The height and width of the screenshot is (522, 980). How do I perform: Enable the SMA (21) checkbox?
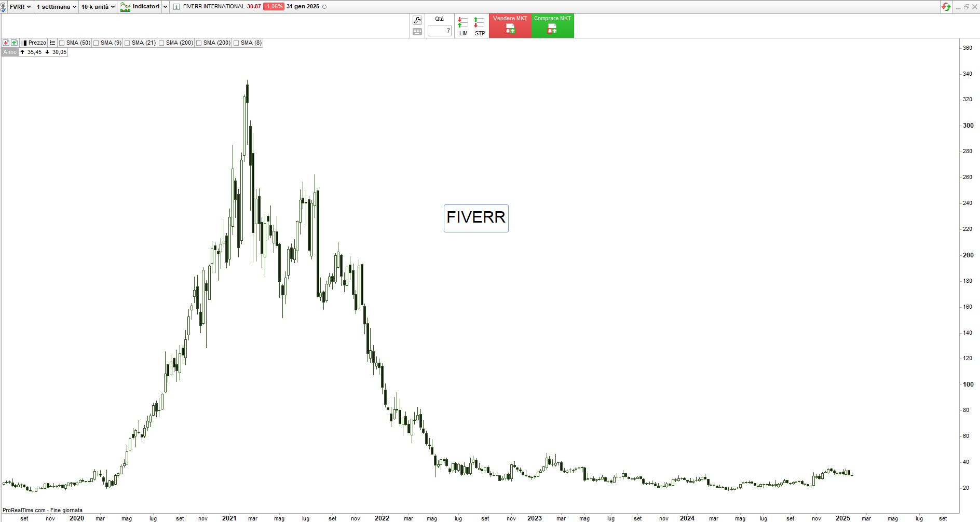pyautogui.click(x=127, y=43)
